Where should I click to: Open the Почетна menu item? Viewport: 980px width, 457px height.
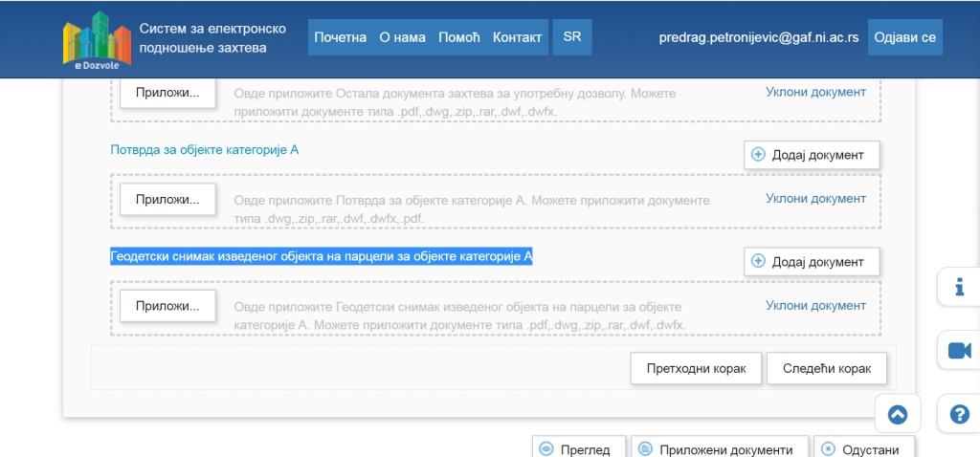coord(340,37)
